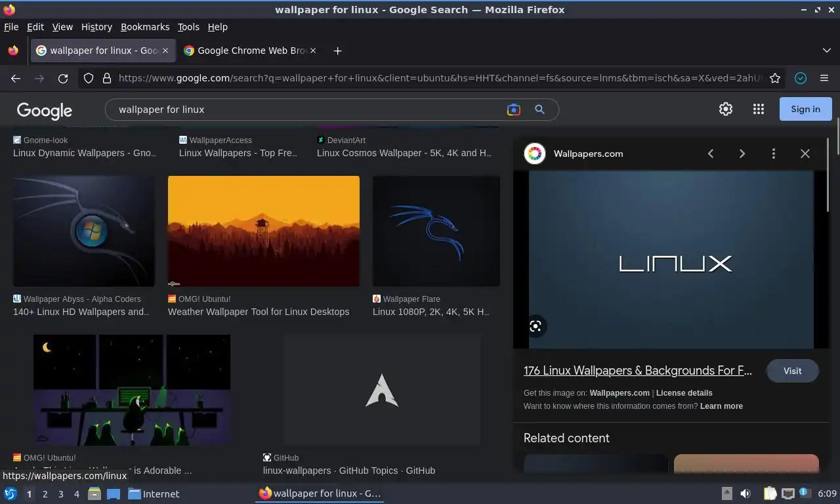Click the Learn more link
The image size is (840, 504).
click(x=721, y=406)
